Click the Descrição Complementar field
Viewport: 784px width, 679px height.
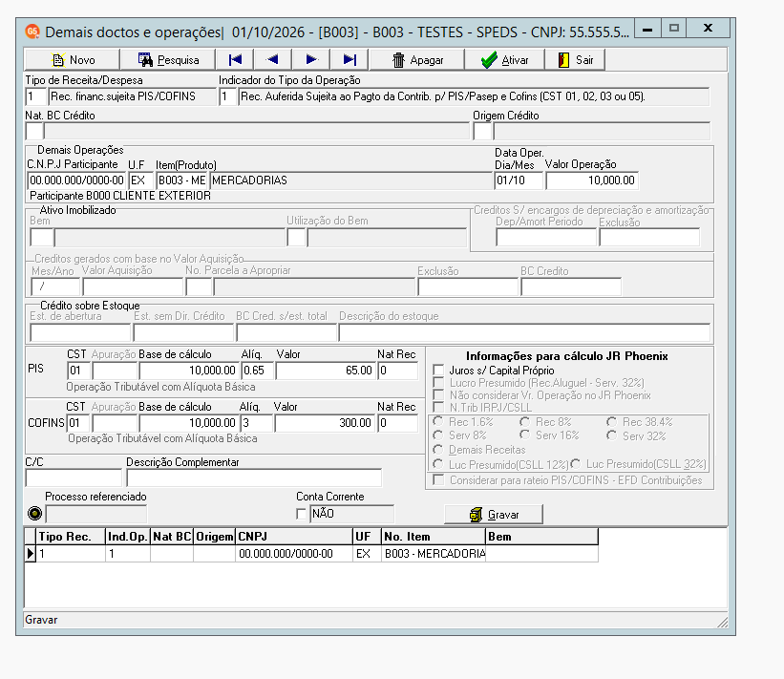(254, 478)
